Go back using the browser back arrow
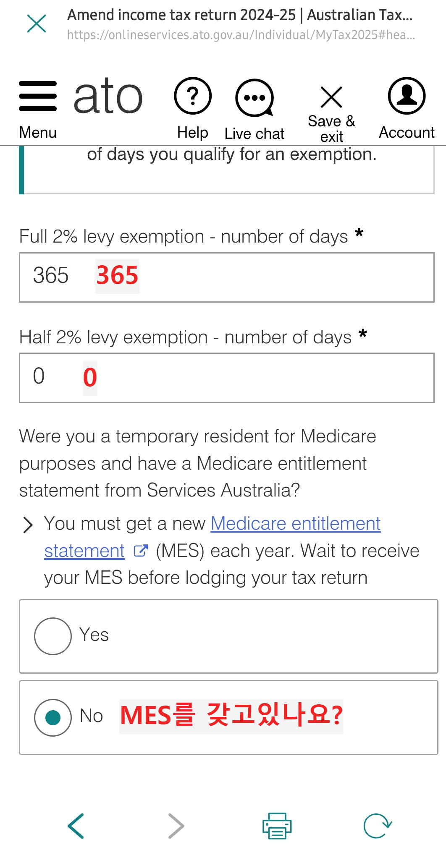The width and height of the screenshot is (446, 868). coord(76,826)
